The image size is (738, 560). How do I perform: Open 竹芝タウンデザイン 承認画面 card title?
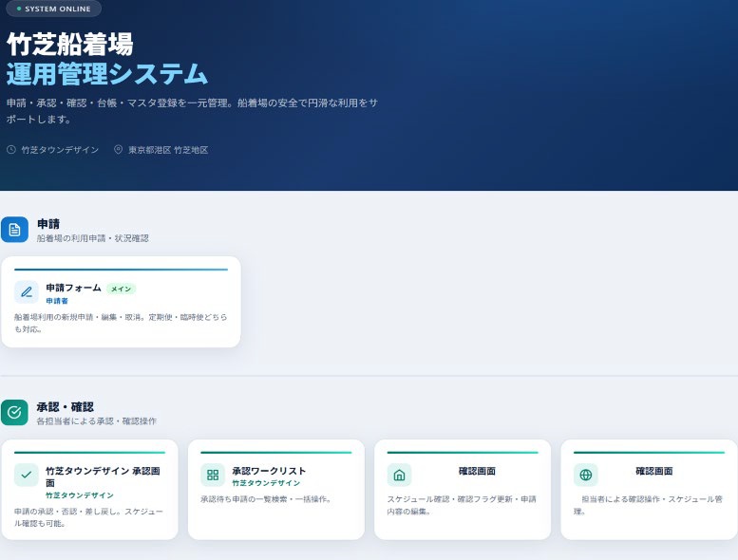[103, 476]
